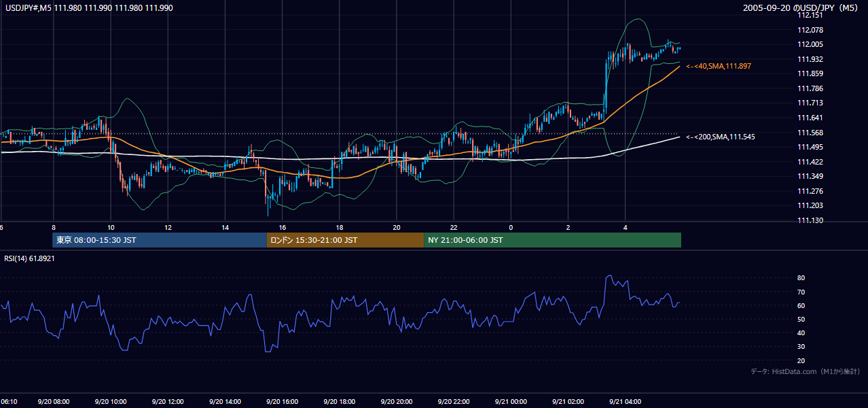Click price level 111.349 on the axis

[810, 176]
